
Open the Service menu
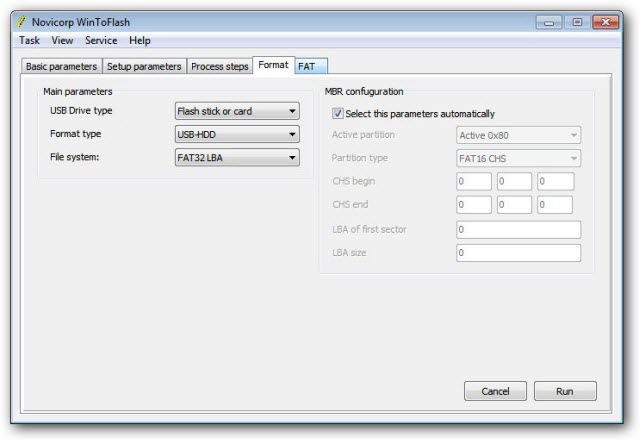tap(101, 40)
